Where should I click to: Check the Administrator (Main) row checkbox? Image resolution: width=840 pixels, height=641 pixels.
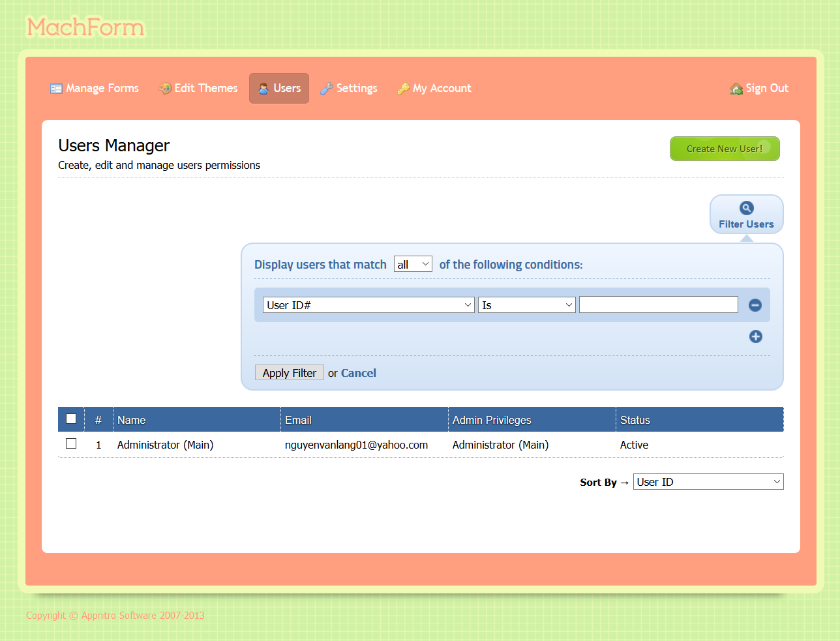pyautogui.click(x=71, y=444)
